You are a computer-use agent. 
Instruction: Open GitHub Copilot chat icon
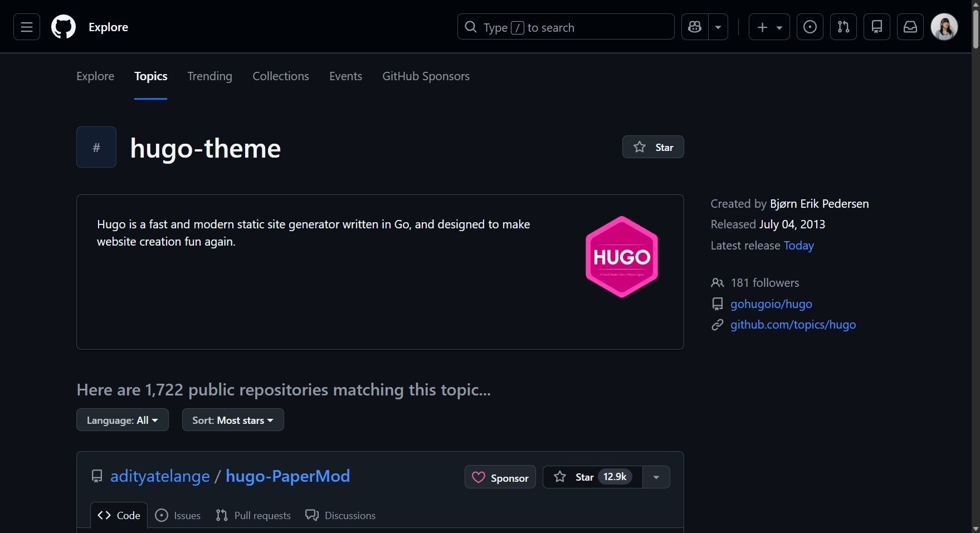coord(694,26)
